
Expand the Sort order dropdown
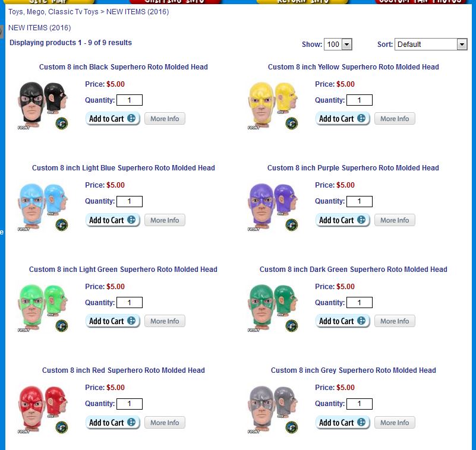431,45
